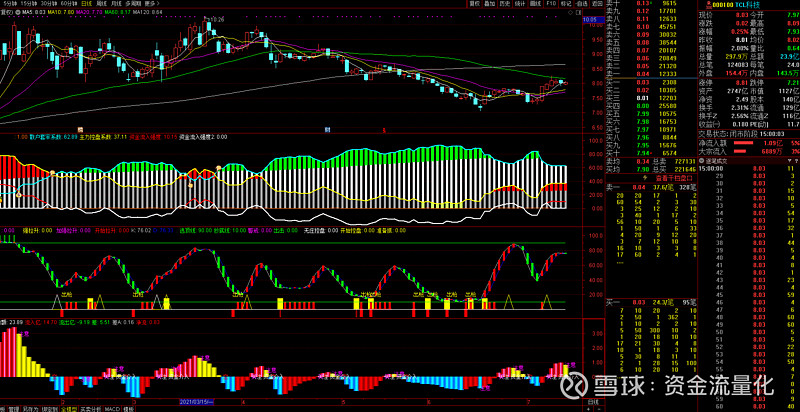Click the 买九 order book row
This screenshot has height=412, width=800.
click(x=651, y=145)
